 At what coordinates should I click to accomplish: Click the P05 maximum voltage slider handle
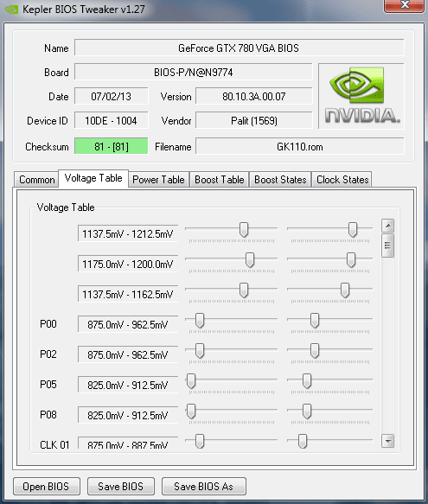pos(307,381)
